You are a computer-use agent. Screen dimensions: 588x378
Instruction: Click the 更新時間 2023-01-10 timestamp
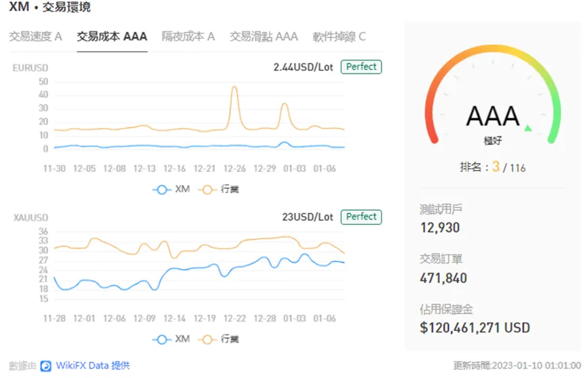(x=517, y=366)
